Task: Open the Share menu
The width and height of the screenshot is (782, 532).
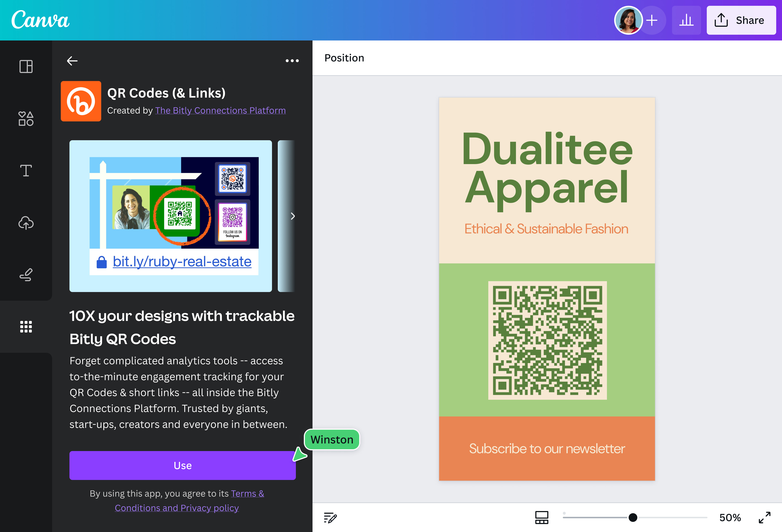Action: point(741,20)
